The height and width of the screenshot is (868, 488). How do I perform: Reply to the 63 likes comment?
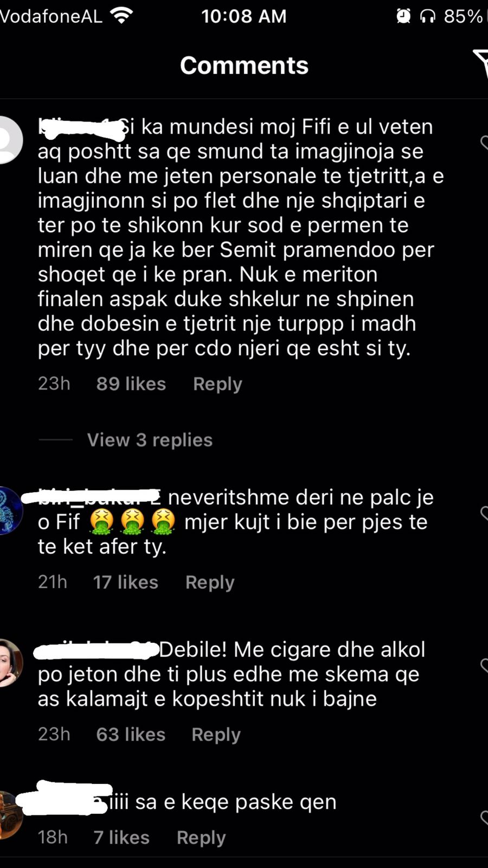tap(216, 735)
